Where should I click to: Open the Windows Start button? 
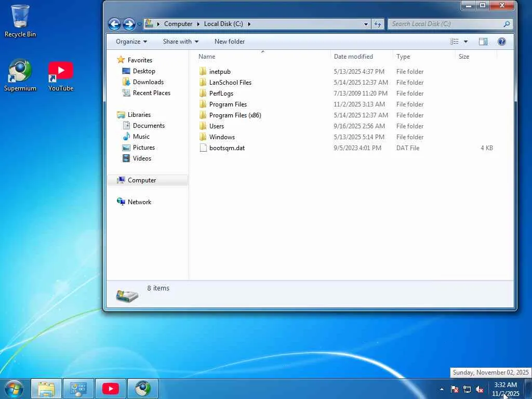click(14, 389)
